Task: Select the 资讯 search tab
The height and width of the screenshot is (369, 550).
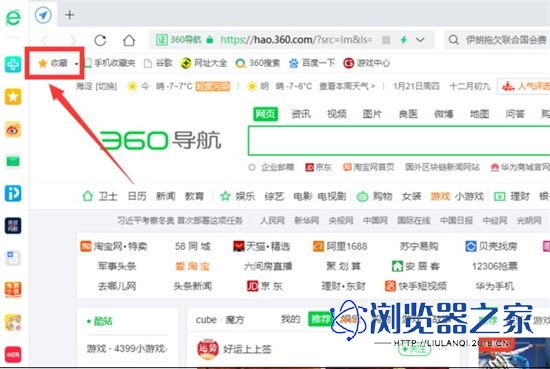Action: 301,114
